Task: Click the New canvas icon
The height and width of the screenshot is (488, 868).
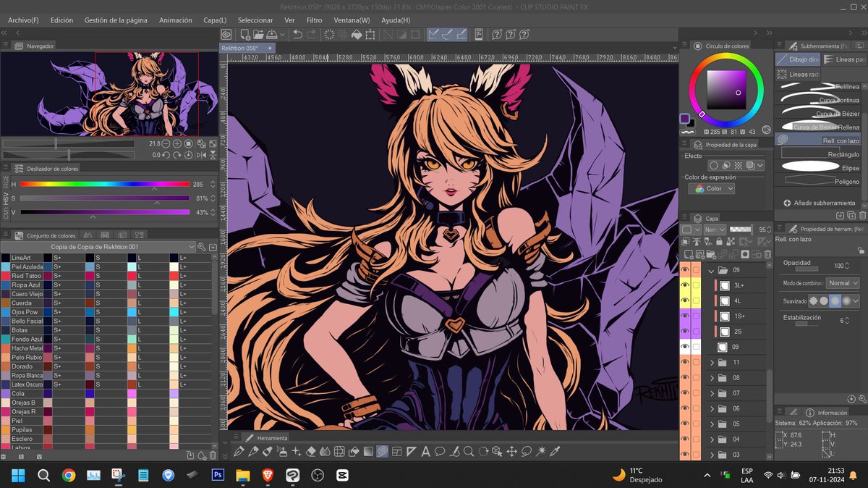Action: pos(245,34)
